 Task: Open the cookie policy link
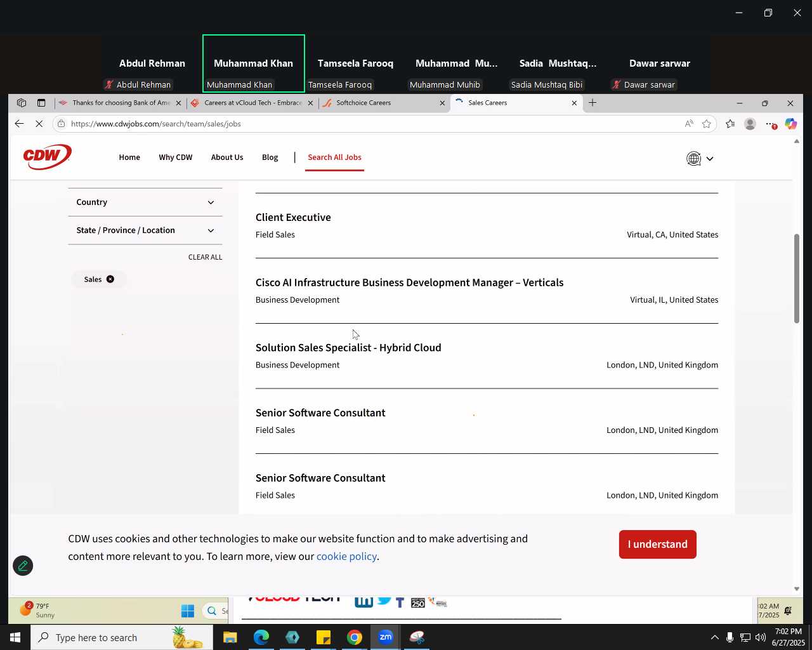(x=347, y=557)
